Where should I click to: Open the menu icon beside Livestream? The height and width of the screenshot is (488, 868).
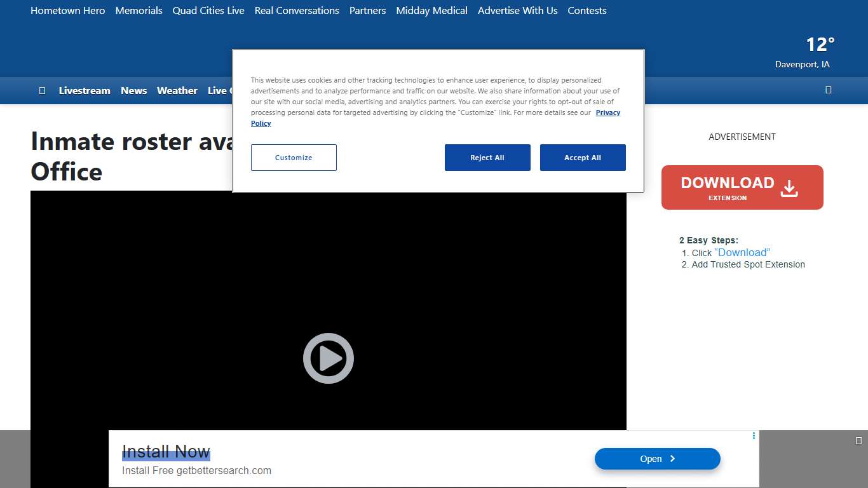pyautogui.click(x=42, y=90)
